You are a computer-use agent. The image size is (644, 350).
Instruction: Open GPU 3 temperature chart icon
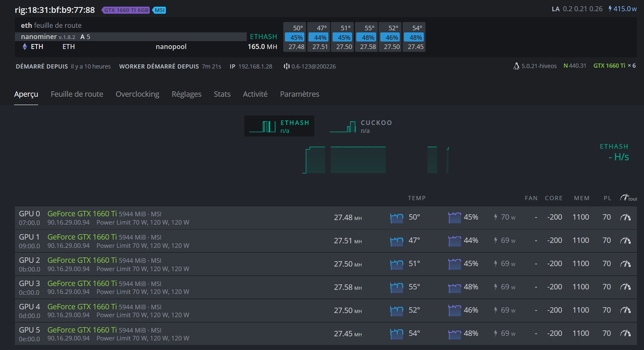(397, 287)
